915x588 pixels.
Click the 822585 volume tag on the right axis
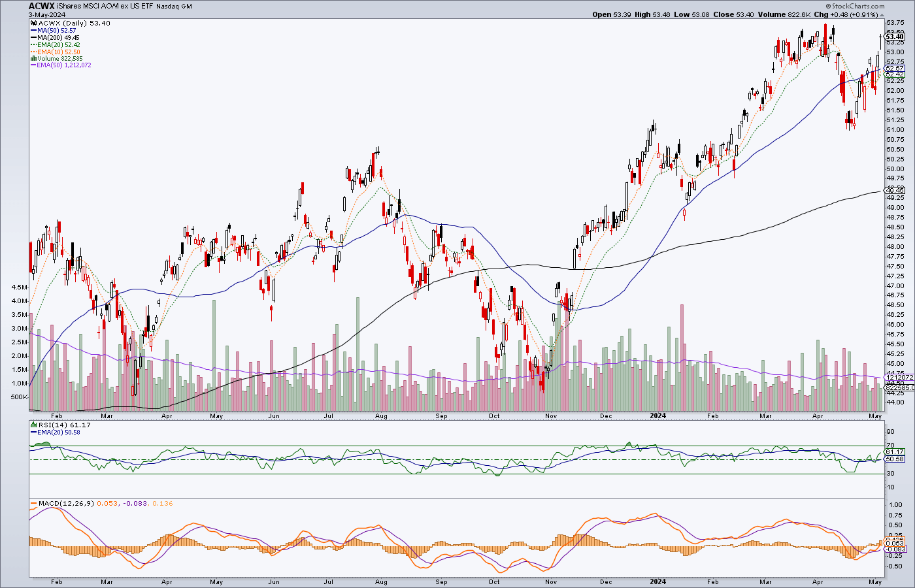point(899,387)
